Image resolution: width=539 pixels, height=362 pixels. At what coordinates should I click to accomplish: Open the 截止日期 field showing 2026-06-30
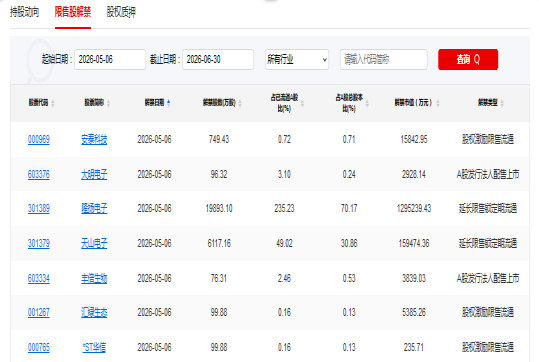[218, 59]
